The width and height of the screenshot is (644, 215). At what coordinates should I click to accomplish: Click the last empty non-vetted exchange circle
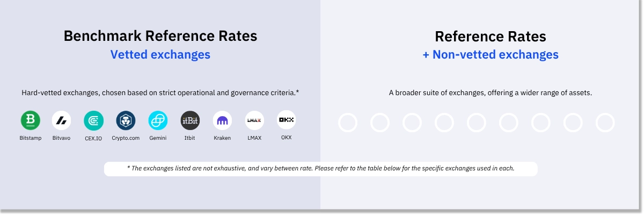[x=605, y=123]
